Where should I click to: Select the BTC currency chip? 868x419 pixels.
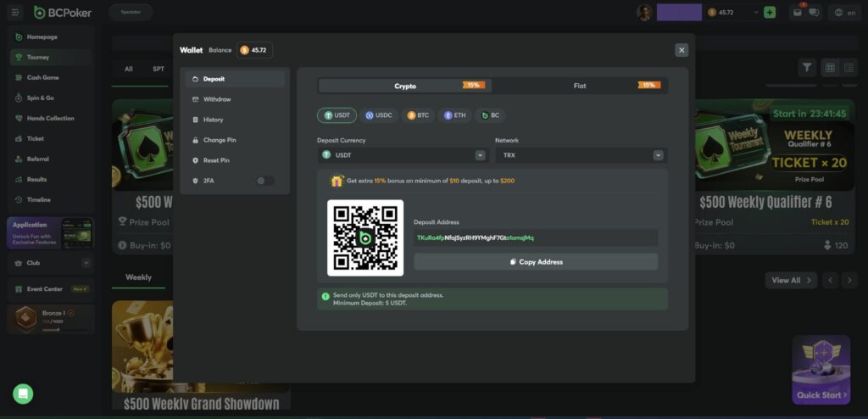tap(418, 115)
